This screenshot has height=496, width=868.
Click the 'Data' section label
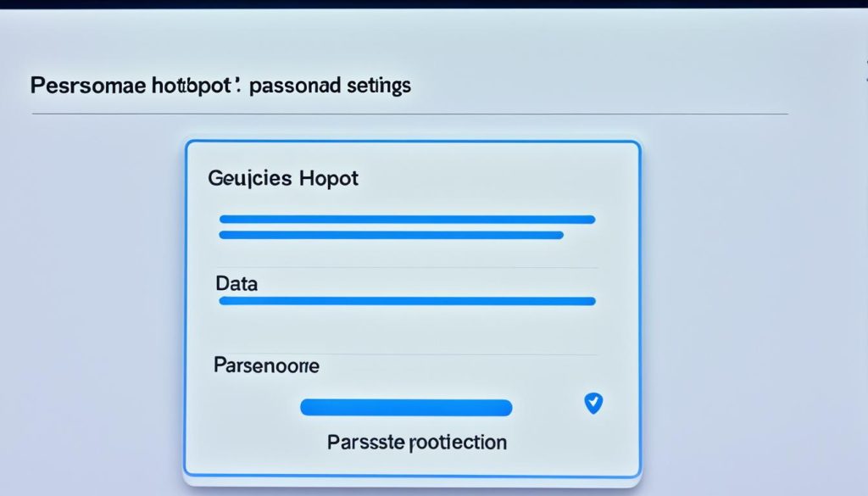pos(236,283)
